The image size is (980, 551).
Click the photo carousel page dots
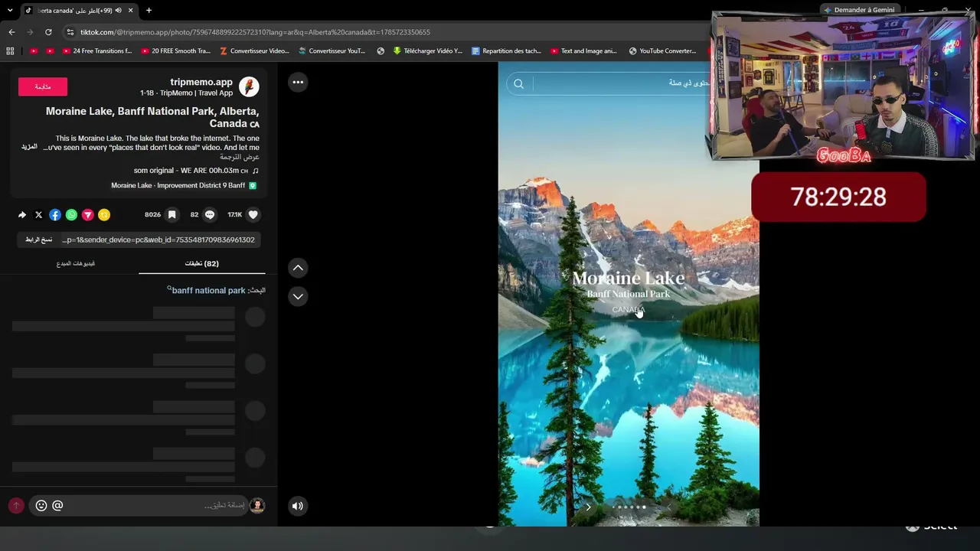pyautogui.click(x=629, y=507)
